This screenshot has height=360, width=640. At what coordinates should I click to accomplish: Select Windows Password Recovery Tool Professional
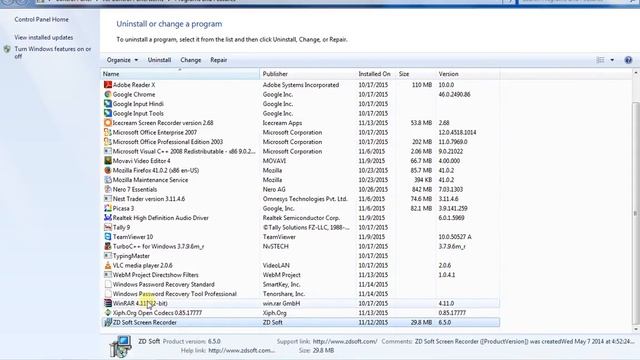click(x=300, y=294)
